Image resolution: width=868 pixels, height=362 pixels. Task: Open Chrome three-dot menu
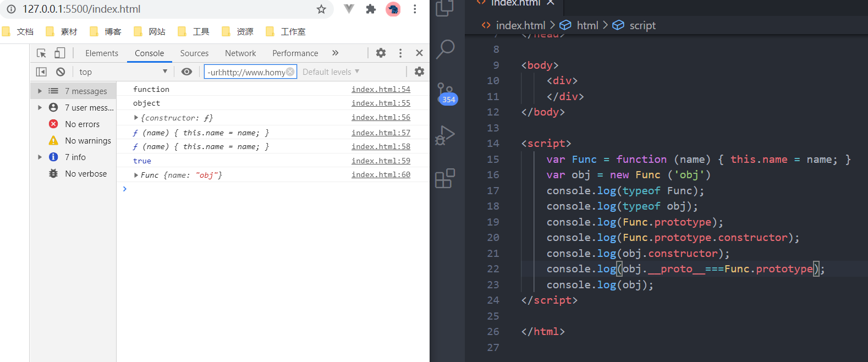pyautogui.click(x=415, y=9)
